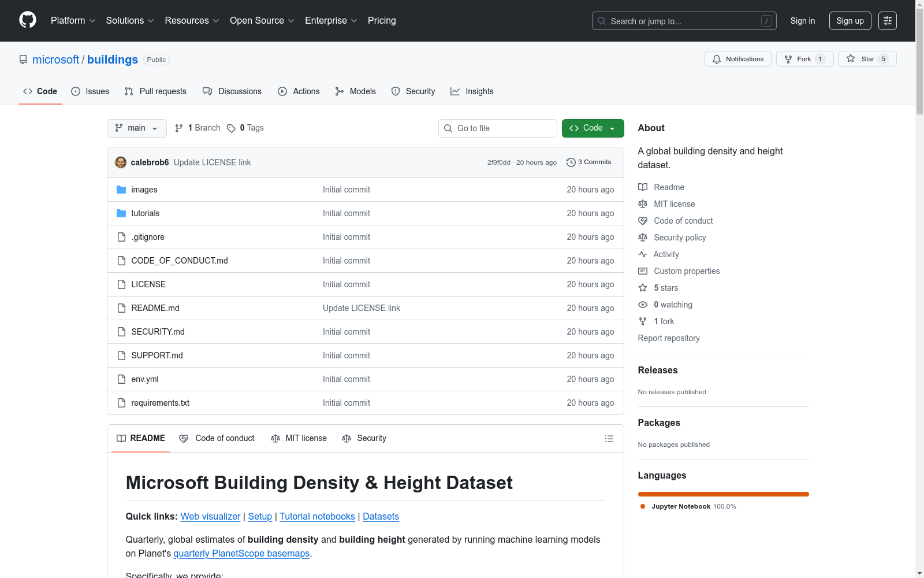Open the requirements.txt file

tap(160, 403)
